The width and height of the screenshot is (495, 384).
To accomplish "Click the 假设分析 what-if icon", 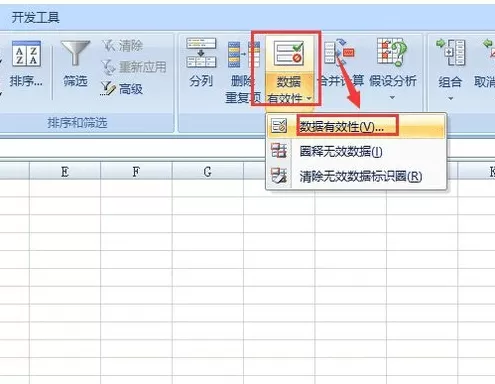I will tap(392, 52).
